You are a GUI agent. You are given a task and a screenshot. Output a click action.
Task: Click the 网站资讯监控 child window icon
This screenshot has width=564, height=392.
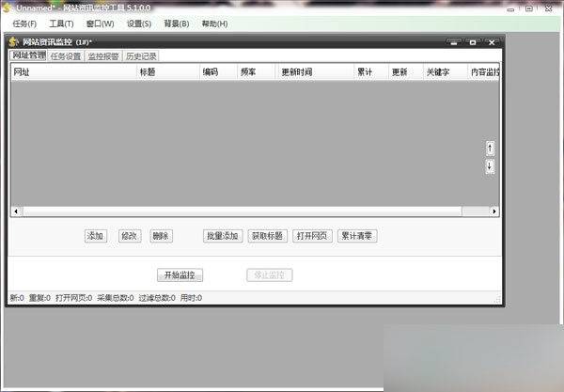[x=14, y=42]
